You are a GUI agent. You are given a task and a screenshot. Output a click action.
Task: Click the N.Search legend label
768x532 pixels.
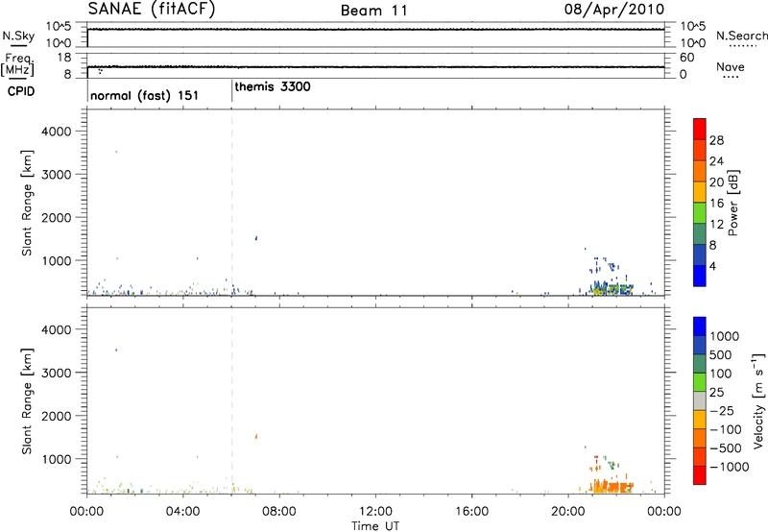(x=742, y=36)
